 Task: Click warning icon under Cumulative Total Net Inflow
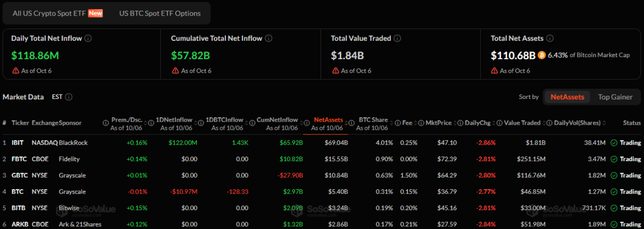click(x=175, y=70)
